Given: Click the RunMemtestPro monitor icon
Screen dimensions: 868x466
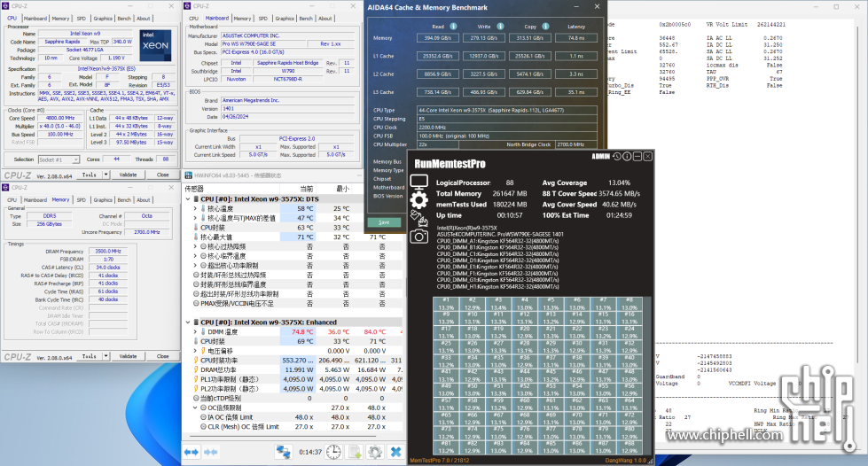Looking at the screenshot, I should (x=419, y=182).
